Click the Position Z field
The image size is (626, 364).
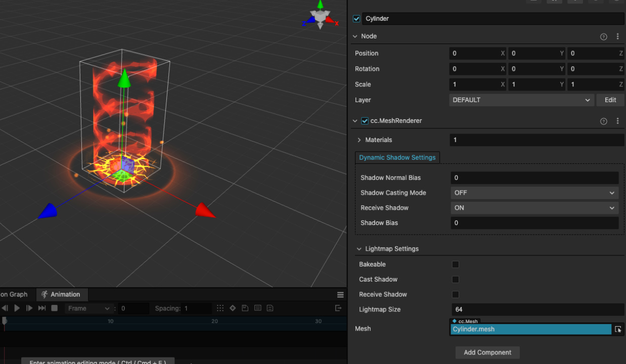tap(596, 54)
